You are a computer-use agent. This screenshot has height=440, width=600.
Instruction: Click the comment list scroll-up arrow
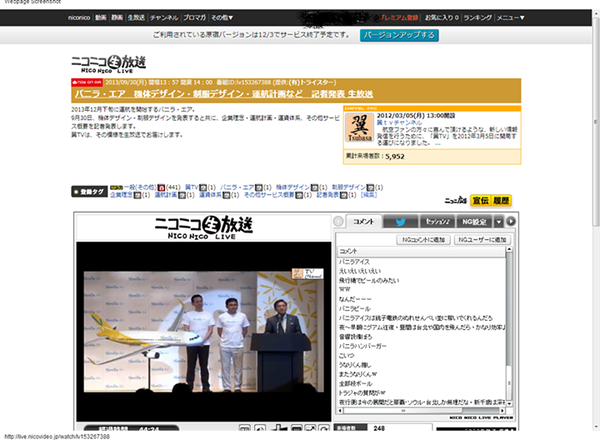pos(509,249)
